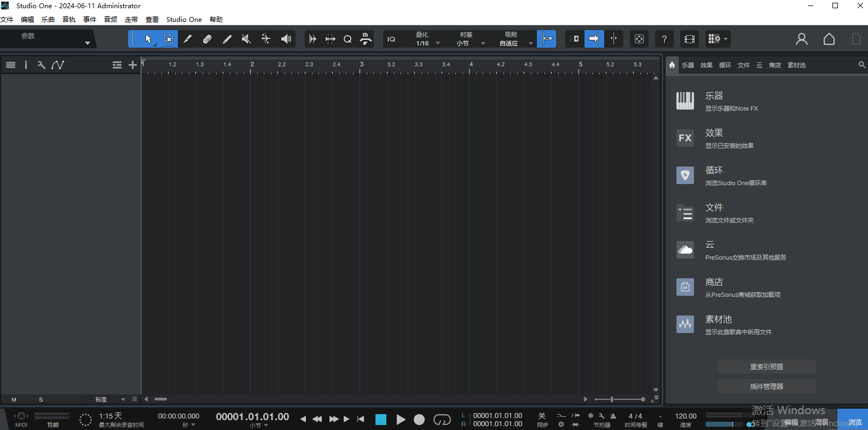Expand the macro toolbar dropdown arrow
The height and width of the screenshot is (430, 868).
[x=726, y=39]
